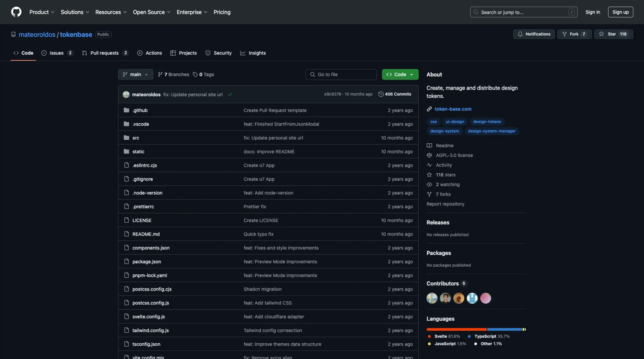
Task: Focus the Search or jump to field
Action: pos(524,12)
